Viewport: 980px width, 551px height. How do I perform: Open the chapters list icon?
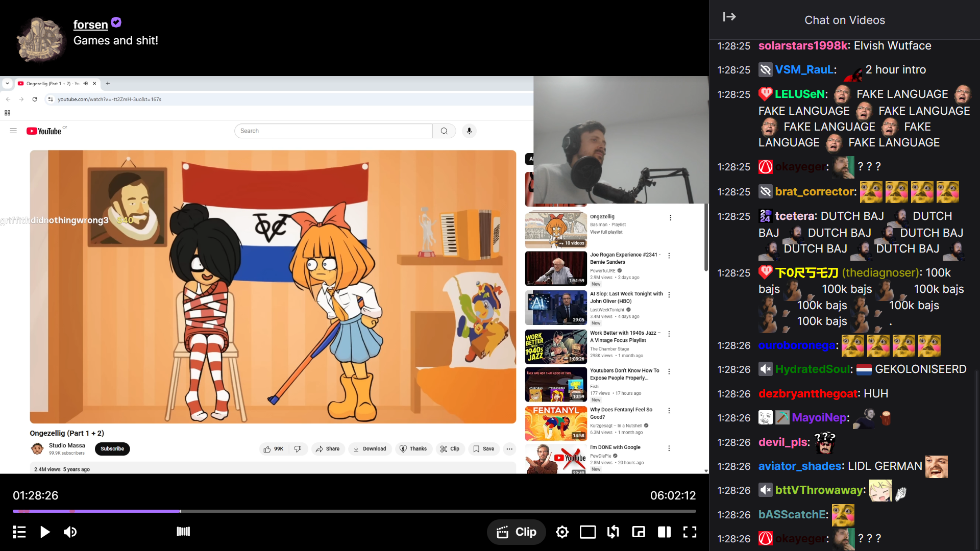(19, 532)
